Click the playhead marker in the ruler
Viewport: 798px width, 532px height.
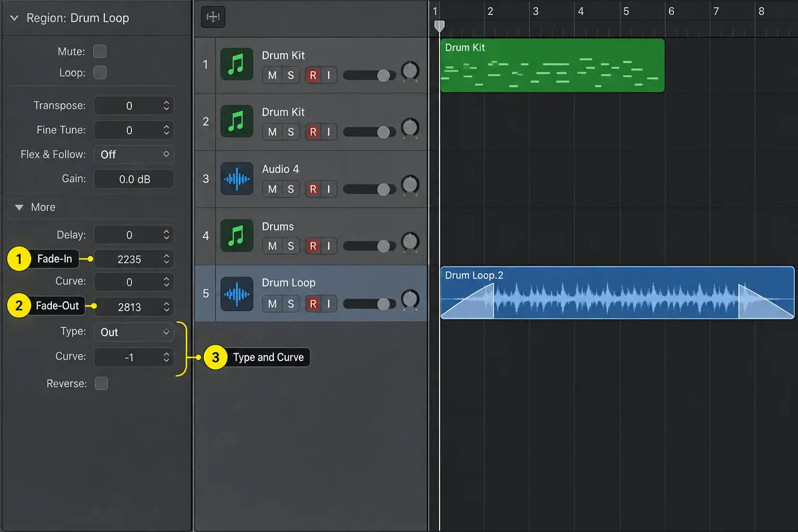[440, 26]
